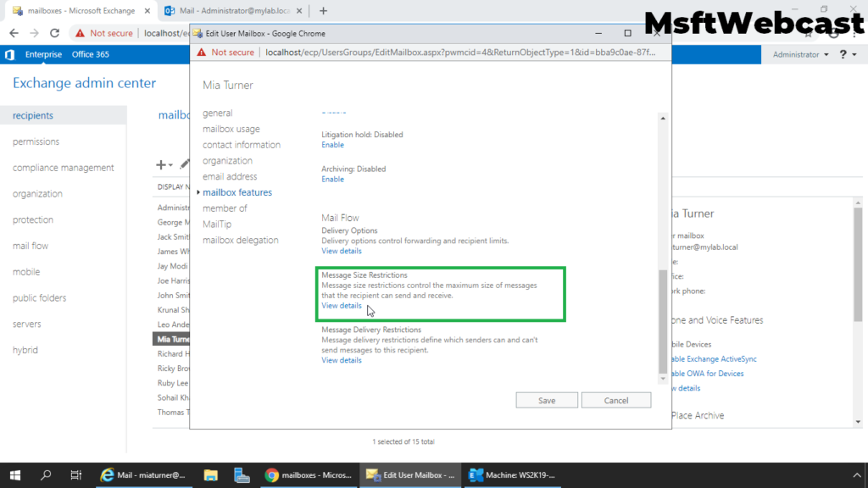This screenshot has height=488, width=868.
Task: Switch to Office 365 tab
Action: [90, 54]
